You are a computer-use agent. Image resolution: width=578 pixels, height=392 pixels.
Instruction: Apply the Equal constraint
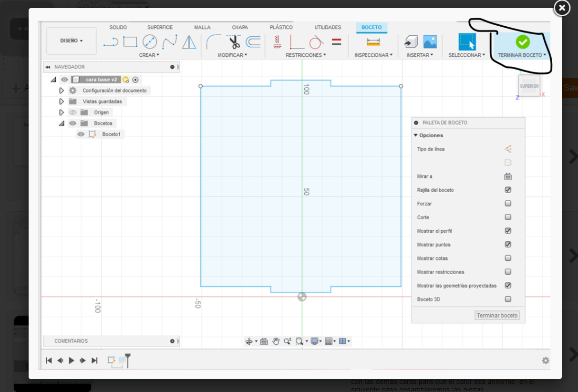pyautogui.click(x=336, y=42)
